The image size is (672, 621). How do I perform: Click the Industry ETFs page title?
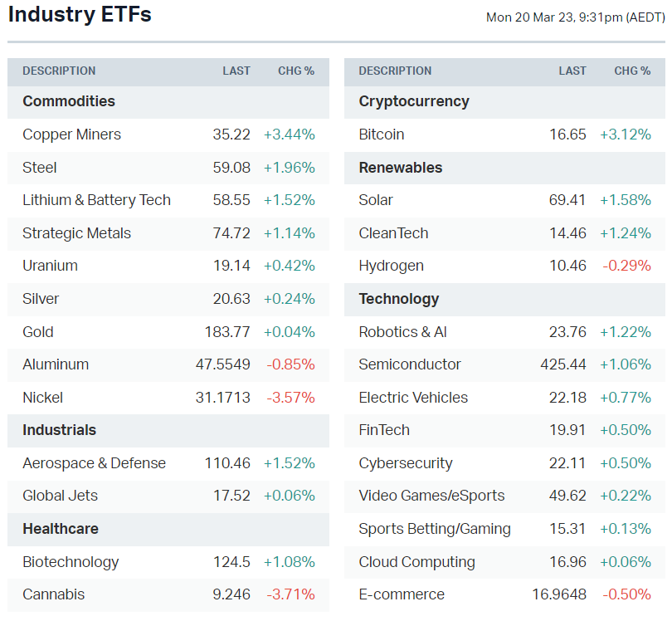click(80, 15)
